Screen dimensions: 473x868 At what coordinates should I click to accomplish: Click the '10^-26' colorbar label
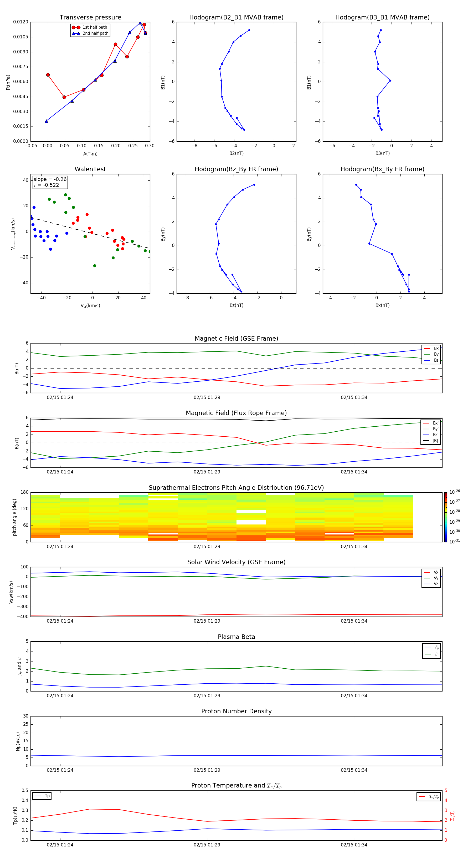pyautogui.click(x=455, y=492)
